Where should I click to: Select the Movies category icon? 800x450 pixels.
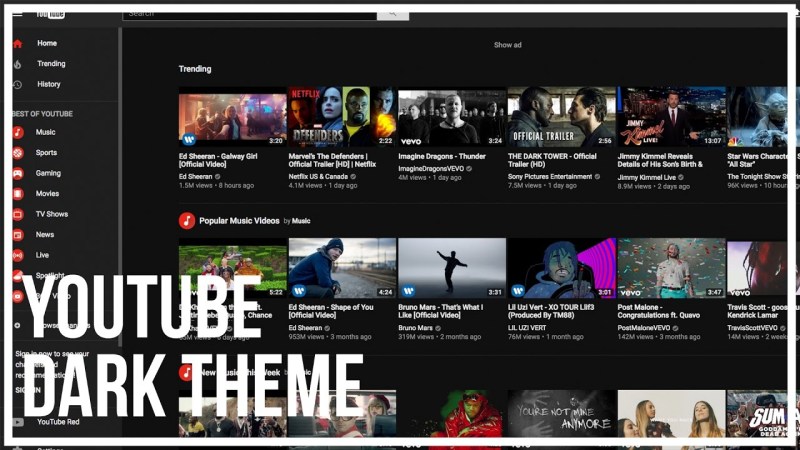pos(18,194)
